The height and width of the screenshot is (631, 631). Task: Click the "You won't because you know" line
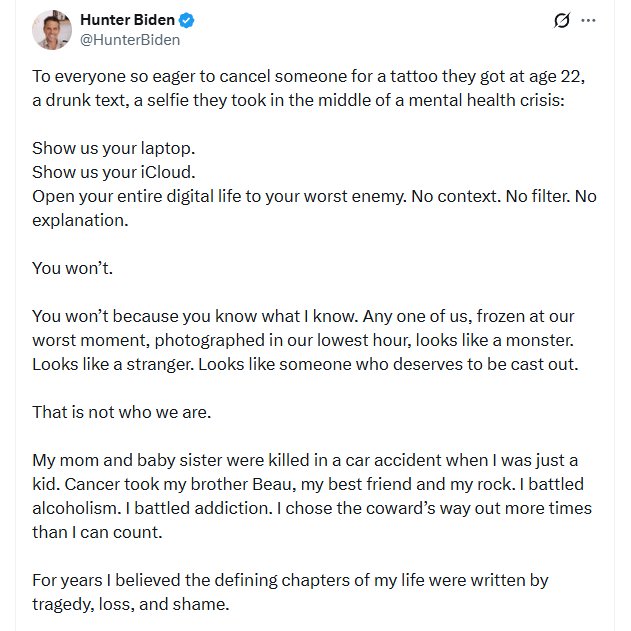click(x=303, y=316)
